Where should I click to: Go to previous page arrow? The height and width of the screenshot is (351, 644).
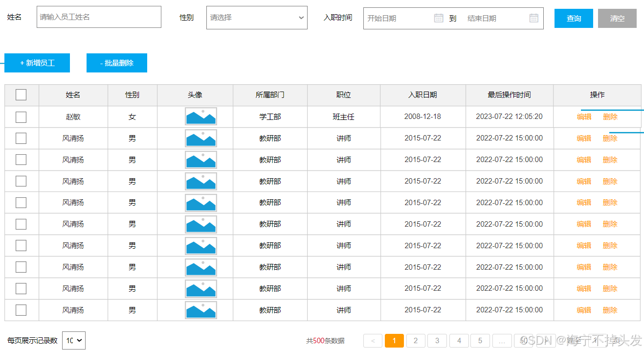(373, 341)
